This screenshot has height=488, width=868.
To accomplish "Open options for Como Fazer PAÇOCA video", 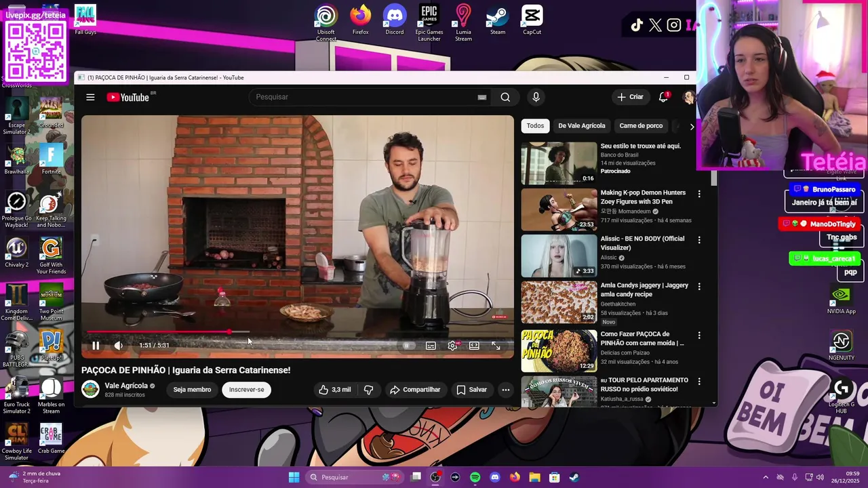I will click(x=699, y=335).
